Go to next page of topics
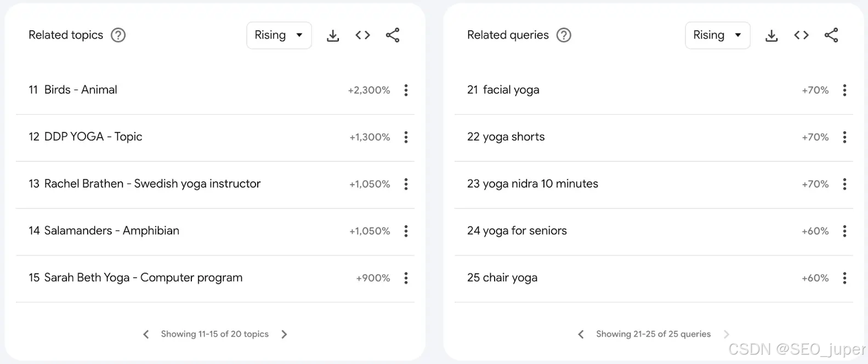 (x=284, y=334)
